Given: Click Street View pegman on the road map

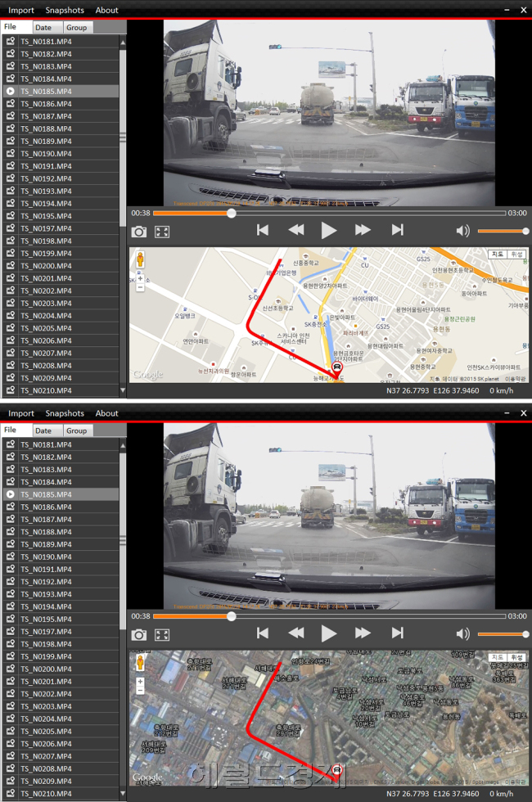Looking at the screenshot, I should (x=140, y=260).
